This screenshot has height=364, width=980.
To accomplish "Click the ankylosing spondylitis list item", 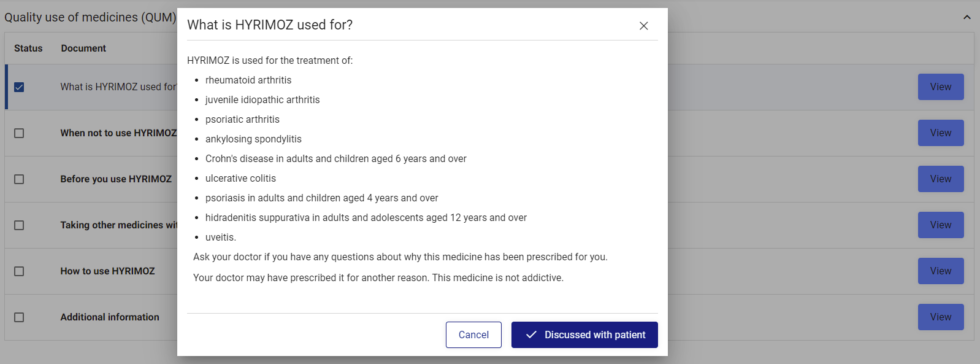I will (x=253, y=139).
